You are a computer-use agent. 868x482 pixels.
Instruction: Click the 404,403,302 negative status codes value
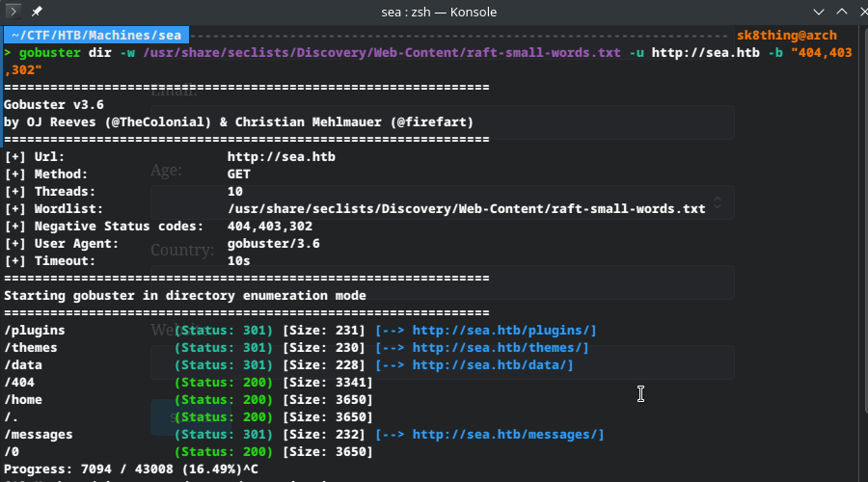[269, 227]
